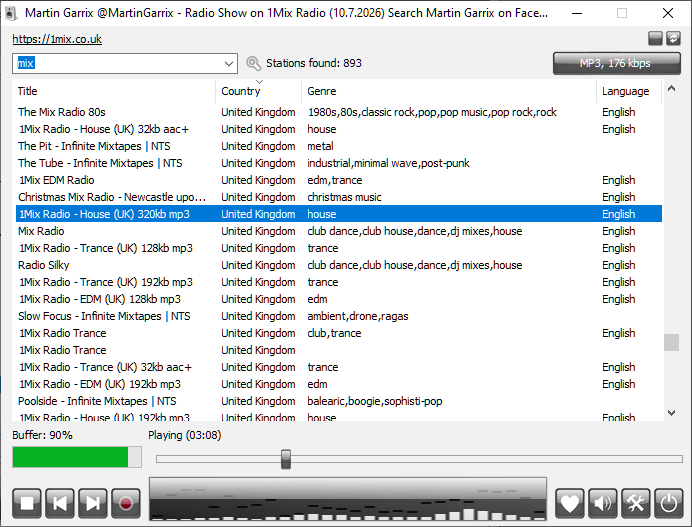Sort by Language column header
692x527 pixels.
(629, 91)
